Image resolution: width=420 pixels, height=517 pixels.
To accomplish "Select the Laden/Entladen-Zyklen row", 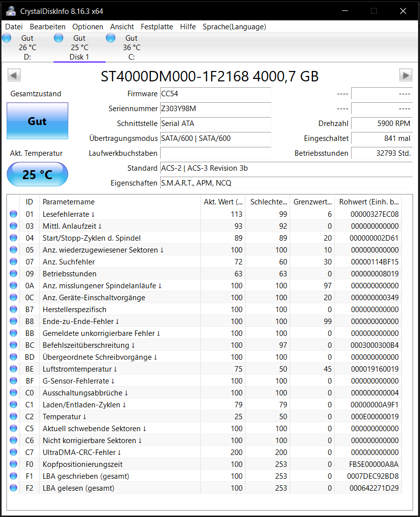I will 204,404.
